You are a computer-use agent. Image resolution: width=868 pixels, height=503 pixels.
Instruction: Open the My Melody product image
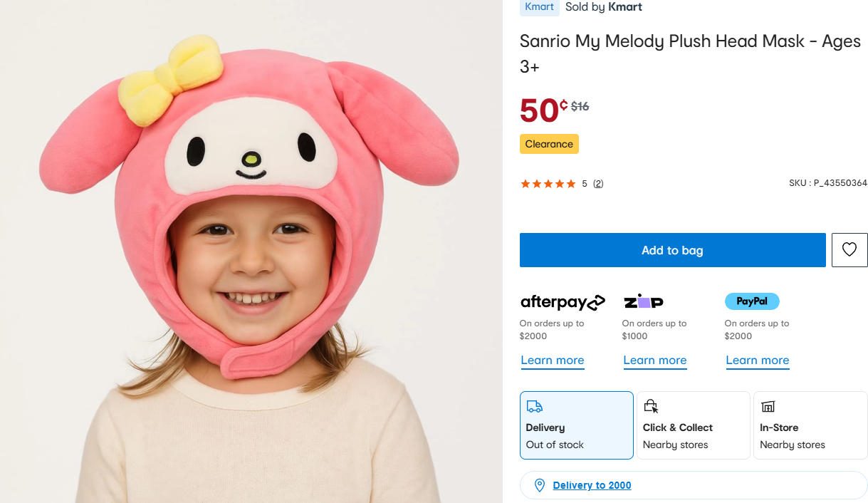[249, 251]
